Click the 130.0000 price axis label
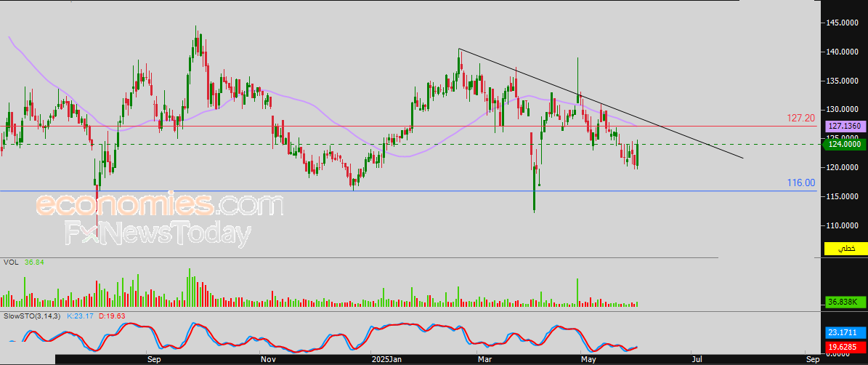 coord(841,110)
